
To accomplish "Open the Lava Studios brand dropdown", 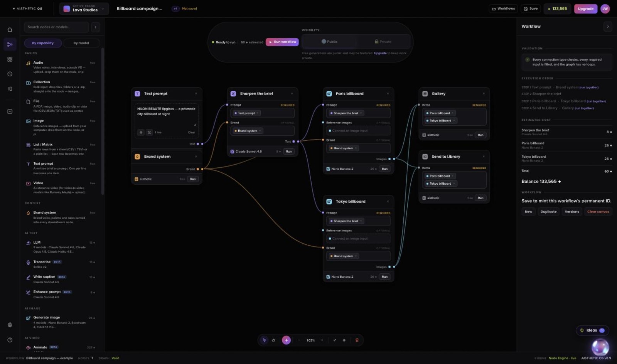I will click(84, 8).
